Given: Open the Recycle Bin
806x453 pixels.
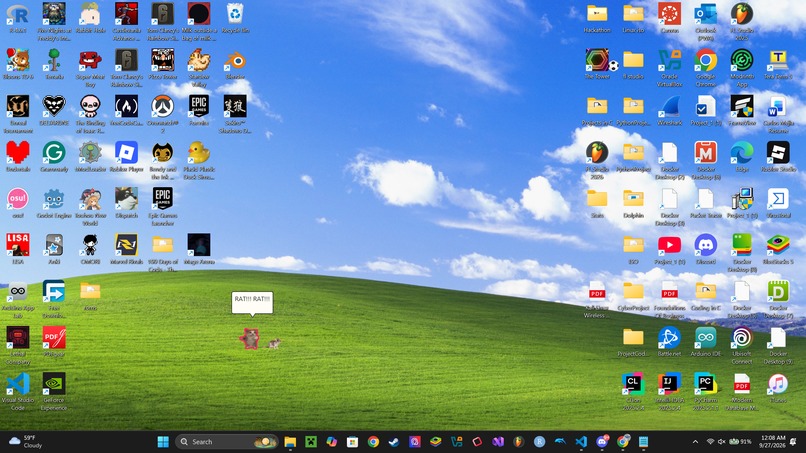Looking at the screenshot, I should (x=235, y=14).
